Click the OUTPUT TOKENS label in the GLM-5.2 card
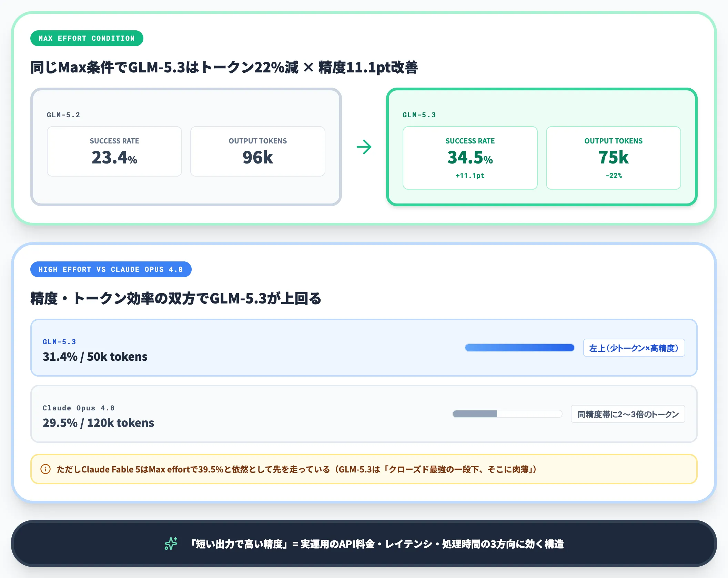728x578 pixels. coord(258,141)
